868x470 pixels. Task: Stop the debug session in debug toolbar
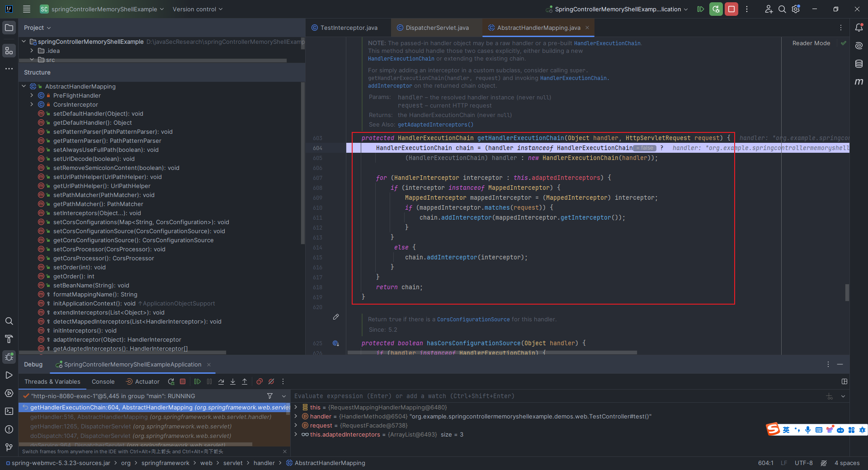click(x=183, y=382)
